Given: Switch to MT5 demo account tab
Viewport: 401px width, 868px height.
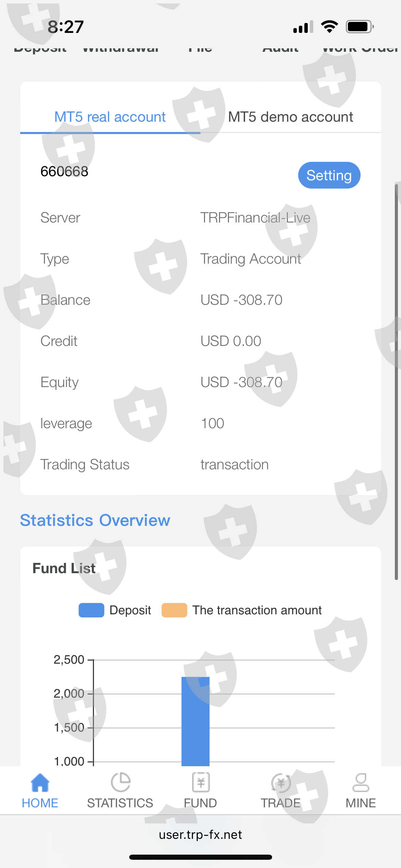Looking at the screenshot, I should pos(290,117).
